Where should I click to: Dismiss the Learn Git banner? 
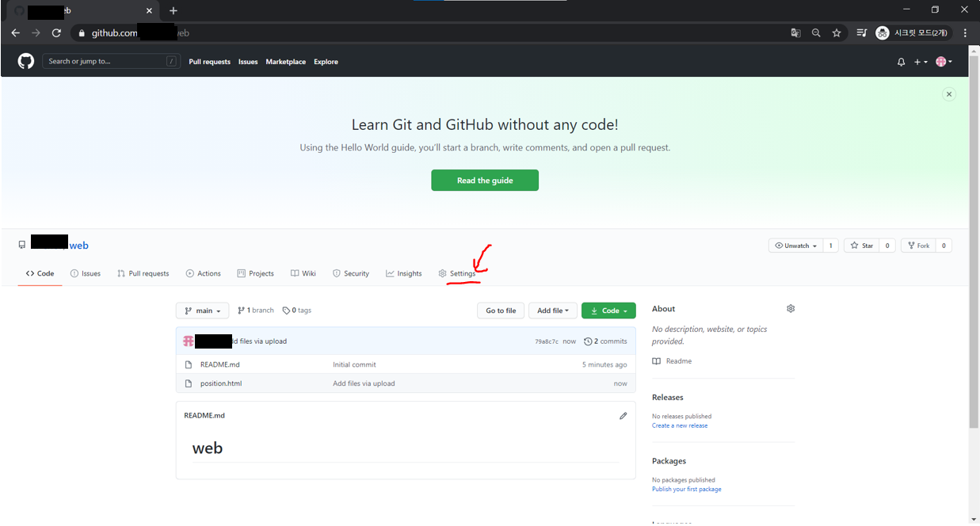coord(948,93)
